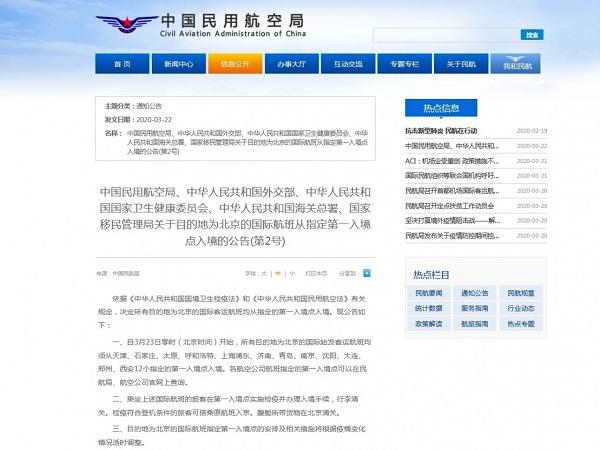Image resolution: width=600 pixels, height=450 pixels.
Task: Open the 办事大厅 navigation tab
Action: click(292, 64)
